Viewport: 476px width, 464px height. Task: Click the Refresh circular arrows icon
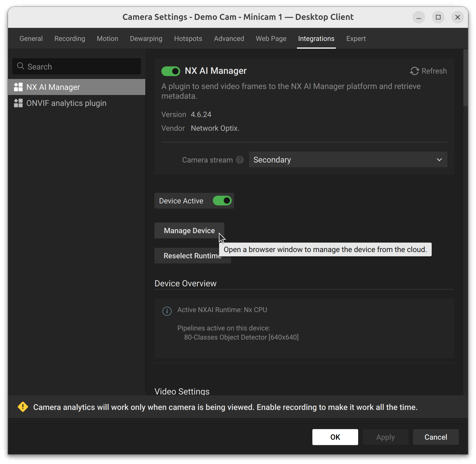click(414, 71)
